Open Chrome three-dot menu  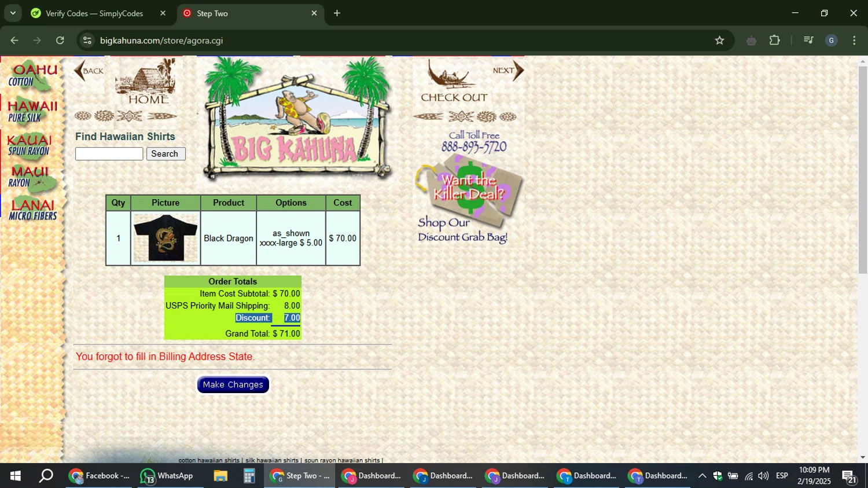pos(854,41)
